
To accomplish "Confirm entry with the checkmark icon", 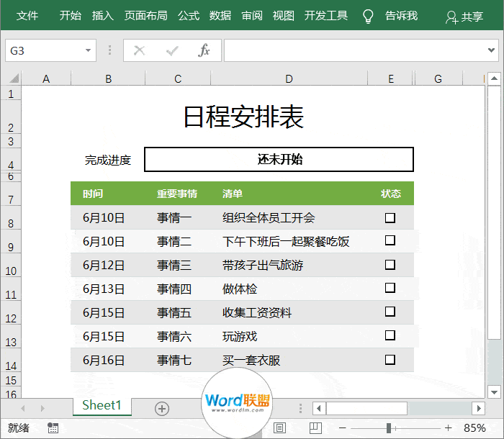I will tap(172, 50).
